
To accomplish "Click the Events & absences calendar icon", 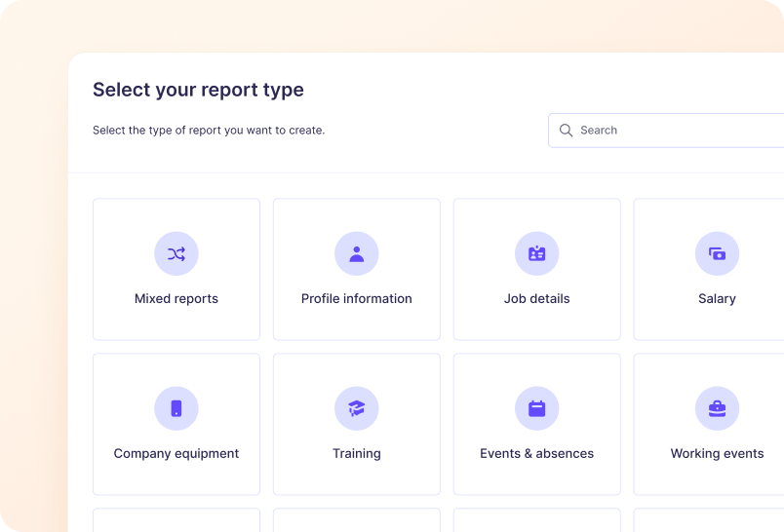I will click(x=537, y=408).
